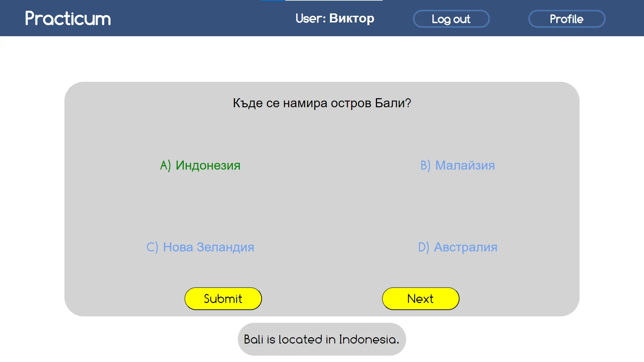This screenshot has height=362, width=644.
Task: Click the username Виктор in header
Action: tap(352, 18)
